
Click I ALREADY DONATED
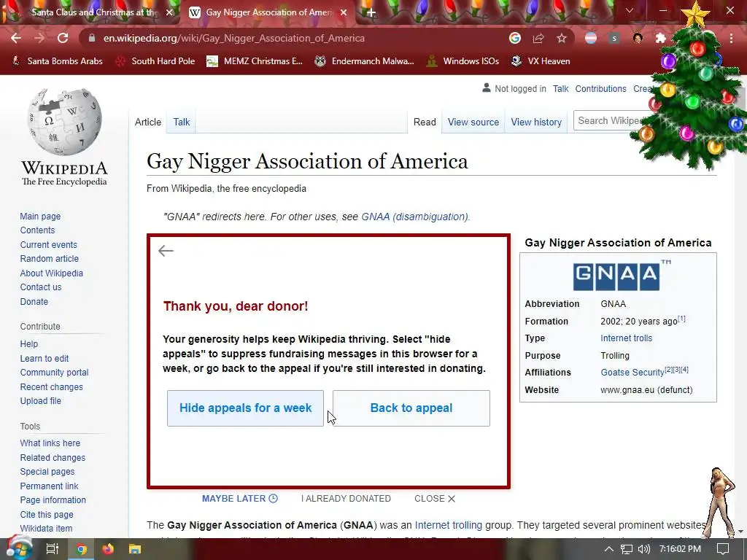tap(346, 499)
